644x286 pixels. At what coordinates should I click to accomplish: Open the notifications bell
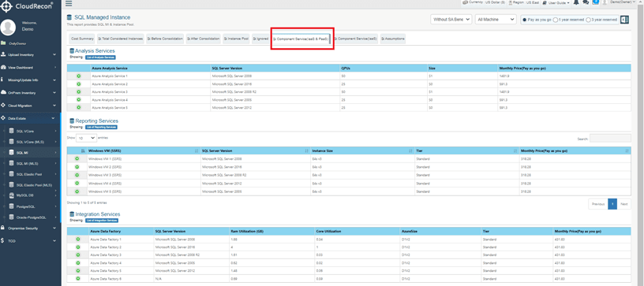(576, 2)
